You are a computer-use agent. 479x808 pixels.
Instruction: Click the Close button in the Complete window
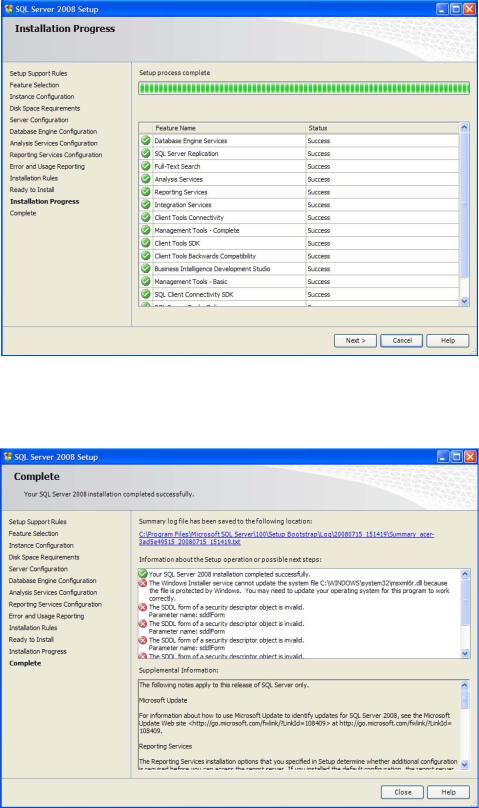pos(402,792)
